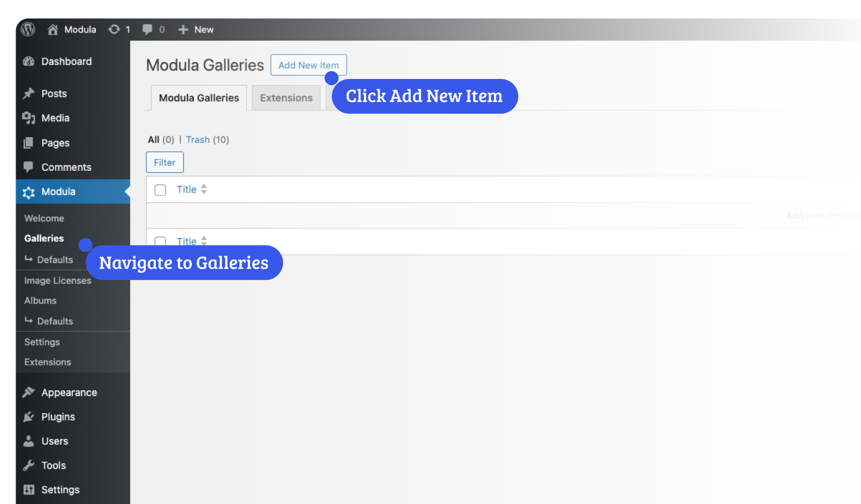Go to Albums in the Modula submenu

pos(40,301)
